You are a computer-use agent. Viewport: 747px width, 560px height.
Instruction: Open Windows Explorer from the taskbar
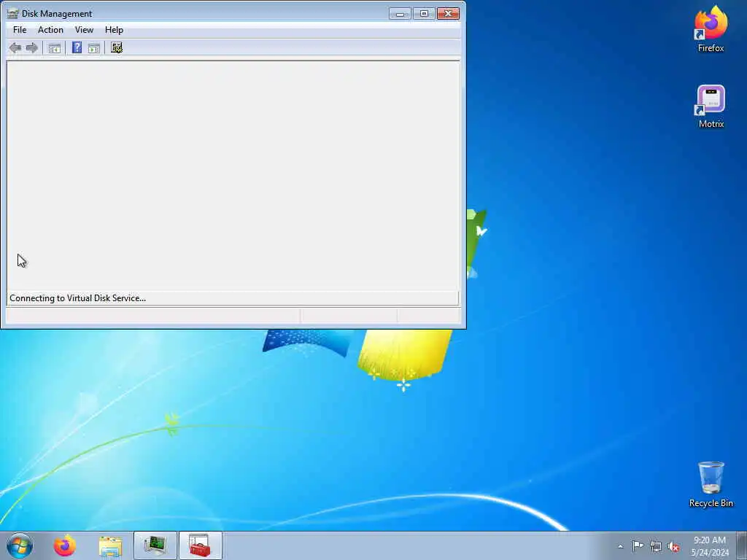click(111, 545)
